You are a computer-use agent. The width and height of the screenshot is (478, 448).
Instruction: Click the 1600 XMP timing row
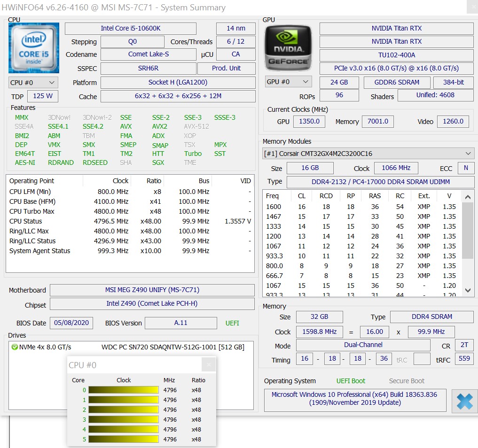click(x=362, y=207)
